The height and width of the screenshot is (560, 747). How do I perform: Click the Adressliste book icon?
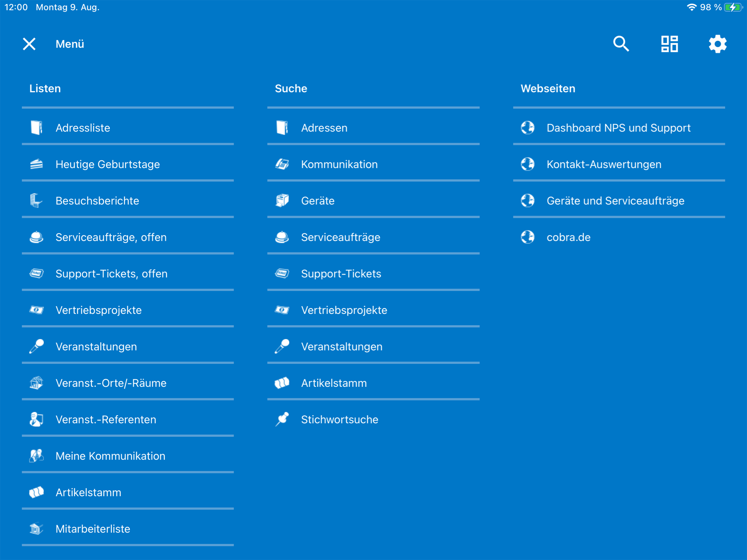pos(36,128)
